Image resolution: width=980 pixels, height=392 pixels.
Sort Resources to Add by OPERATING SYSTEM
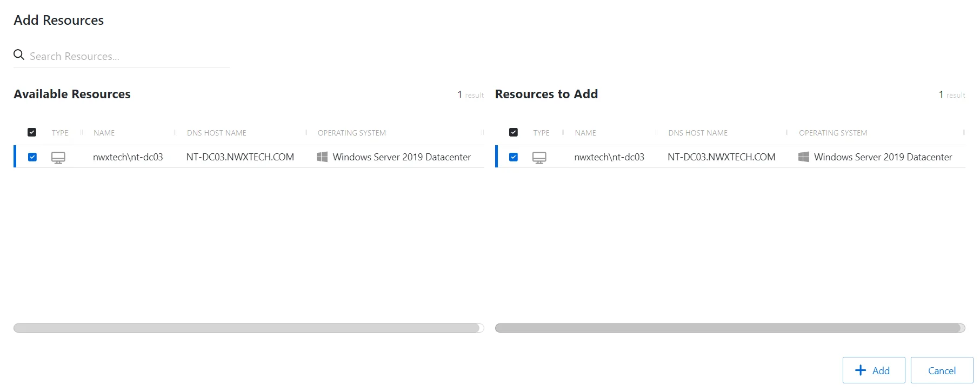click(x=833, y=133)
